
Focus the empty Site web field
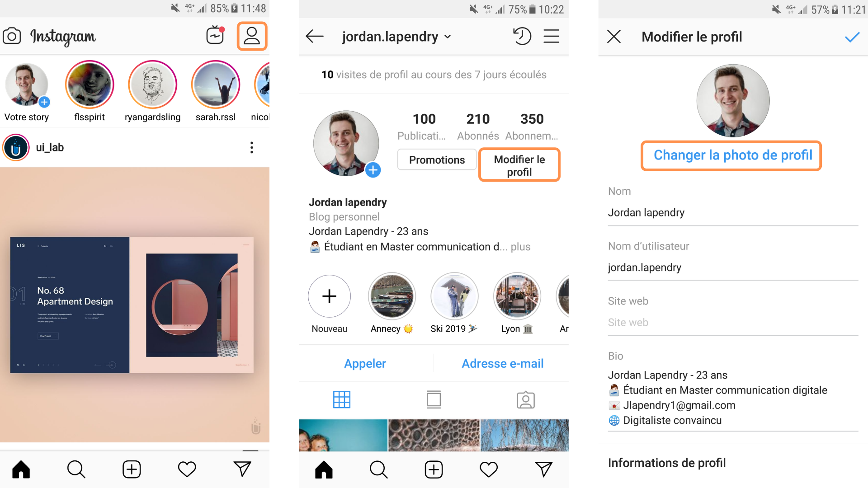click(733, 323)
